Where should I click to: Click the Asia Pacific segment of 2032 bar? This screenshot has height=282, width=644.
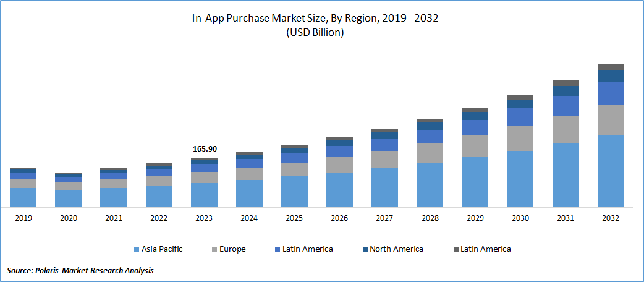[x=611, y=171]
